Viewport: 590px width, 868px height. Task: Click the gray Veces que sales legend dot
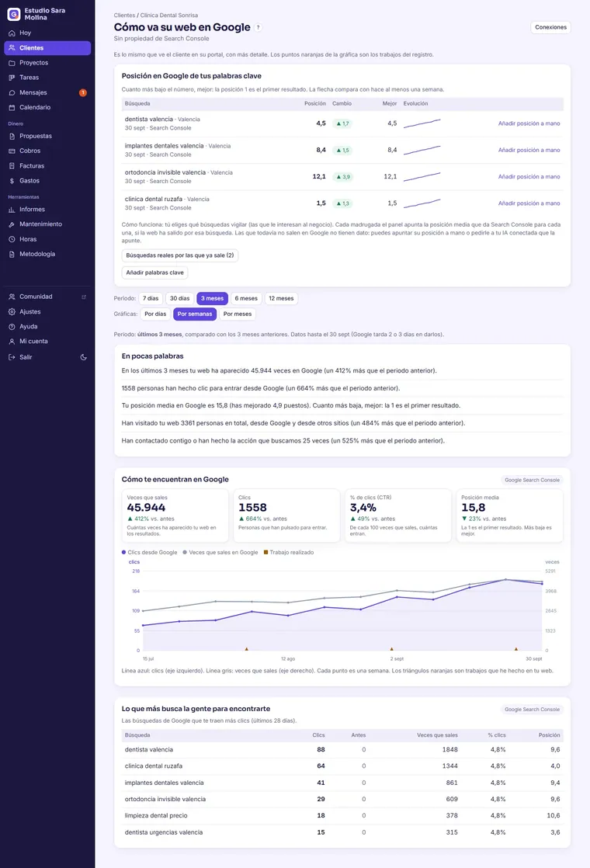click(185, 553)
